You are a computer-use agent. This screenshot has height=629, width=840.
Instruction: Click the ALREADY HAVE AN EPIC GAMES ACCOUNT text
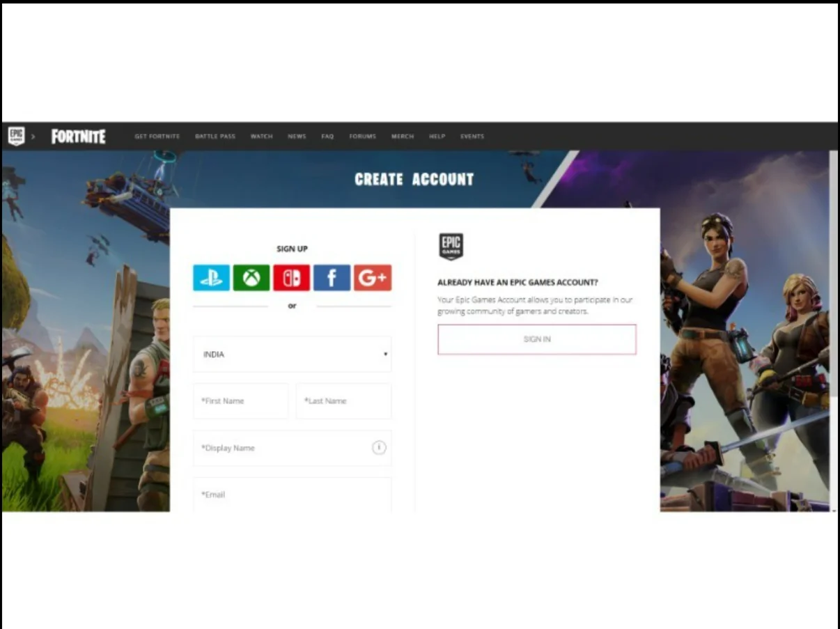tap(518, 283)
